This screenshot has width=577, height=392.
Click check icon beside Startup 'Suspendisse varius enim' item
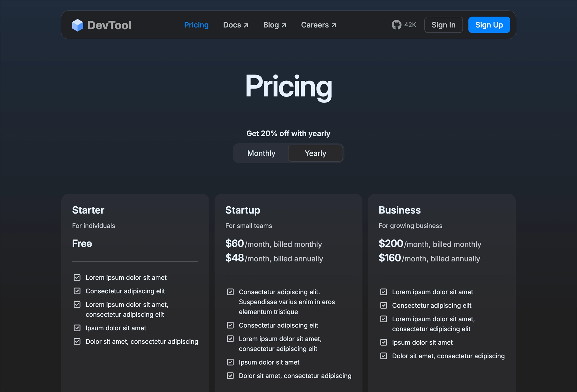coord(230,292)
